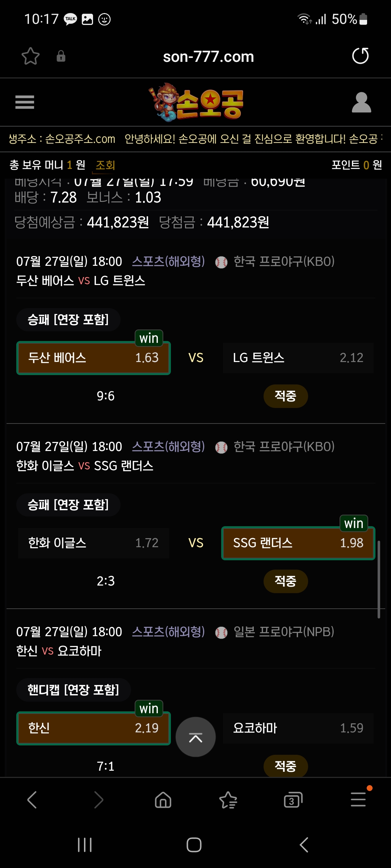Viewport: 391px width, 868px height.
Task: Tap the son-777.com address bar
Action: 208,57
